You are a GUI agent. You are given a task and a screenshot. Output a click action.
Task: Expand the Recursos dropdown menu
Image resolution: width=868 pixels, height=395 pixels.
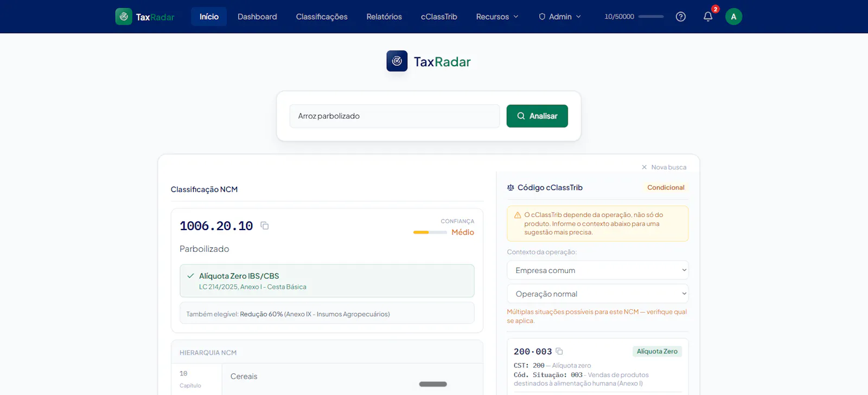pyautogui.click(x=497, y=17)
